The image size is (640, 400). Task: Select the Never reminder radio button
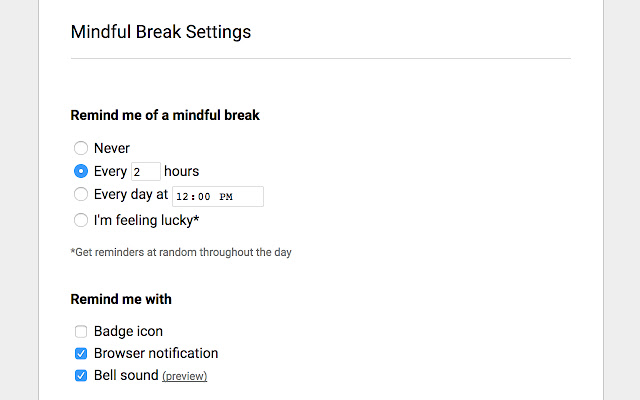point(81,148)
